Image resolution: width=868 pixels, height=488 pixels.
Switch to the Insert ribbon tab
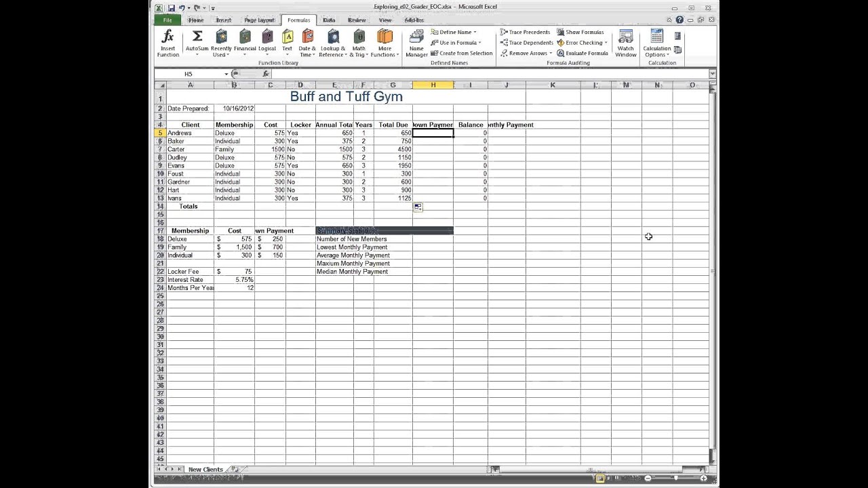tap(224, 20)
